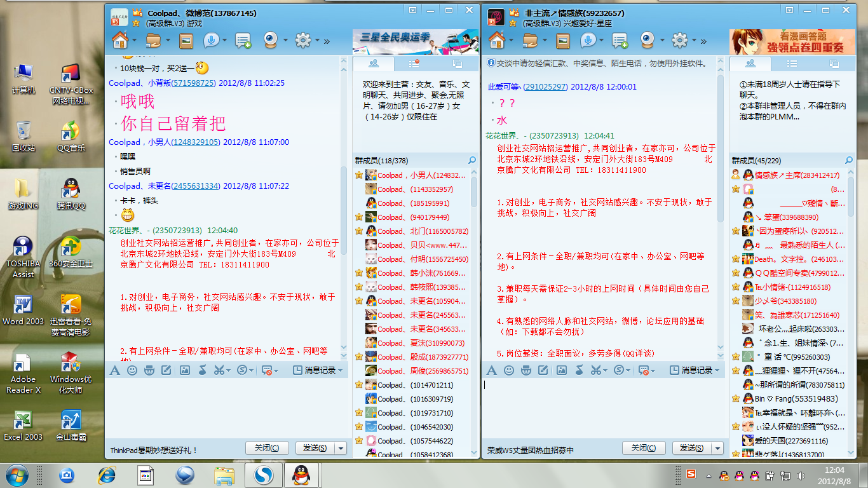
Task: Open the ThinkPad暑期妙想送好礼 ad link
Action: [154, 450]
